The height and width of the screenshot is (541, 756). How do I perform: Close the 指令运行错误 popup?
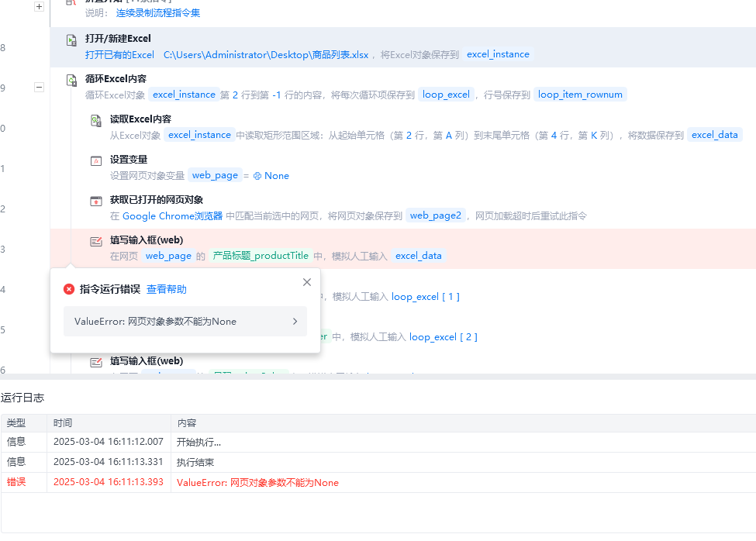(306, 282)
